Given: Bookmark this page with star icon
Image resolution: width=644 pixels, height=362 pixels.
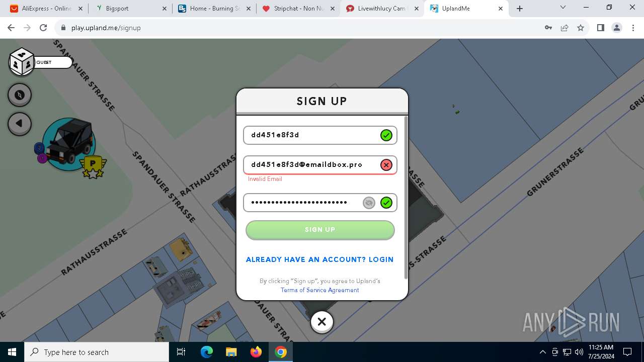Looking at the screenshot, I should [581, 28].
